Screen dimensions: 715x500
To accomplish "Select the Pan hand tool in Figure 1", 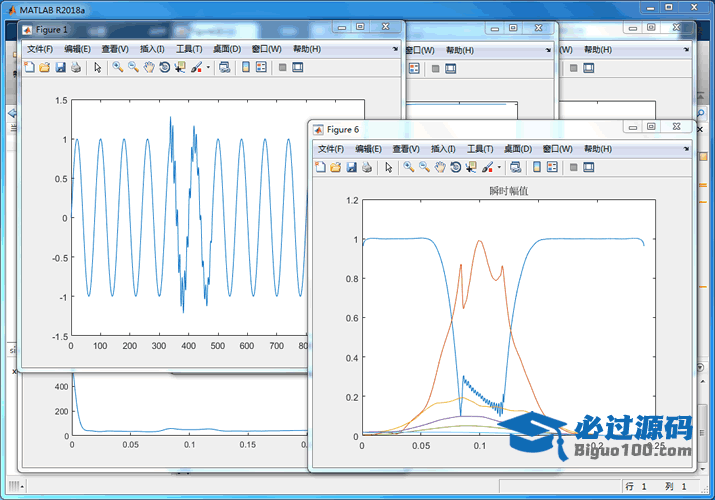I will pyautogui.click(x=149, y=67).
